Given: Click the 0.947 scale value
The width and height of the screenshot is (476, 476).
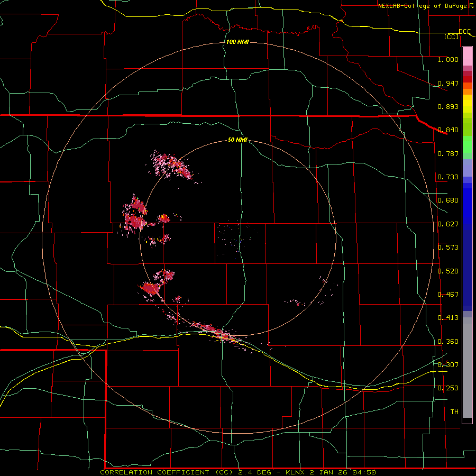Looking at the screenshot, I should click(448, 83).
